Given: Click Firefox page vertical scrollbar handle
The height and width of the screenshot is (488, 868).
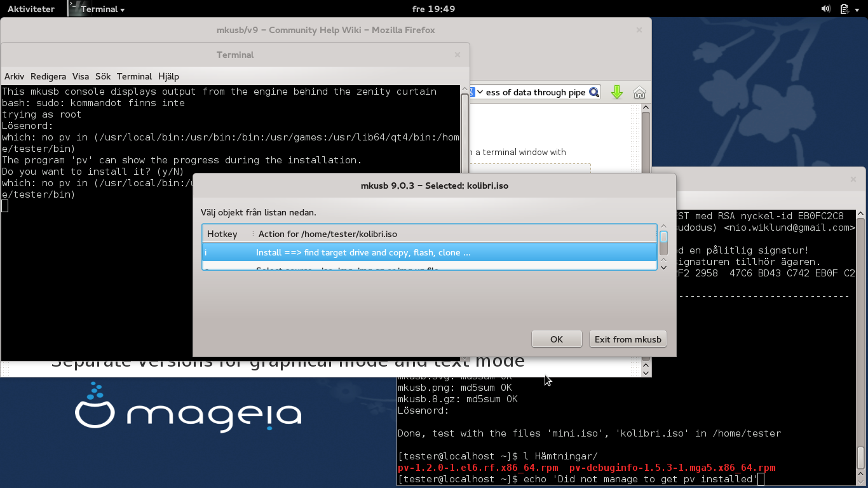Looking at the screenshot, I should point(646,143).
